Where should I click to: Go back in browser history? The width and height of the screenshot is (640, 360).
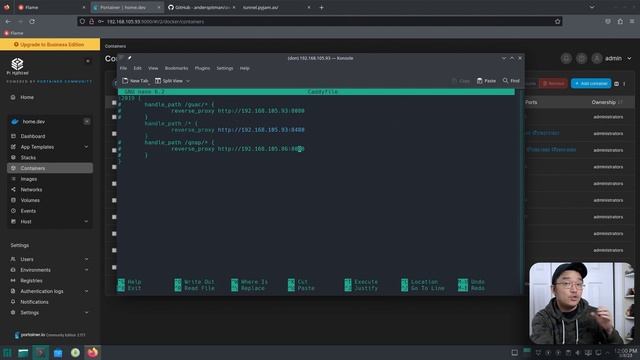point(8,21)
